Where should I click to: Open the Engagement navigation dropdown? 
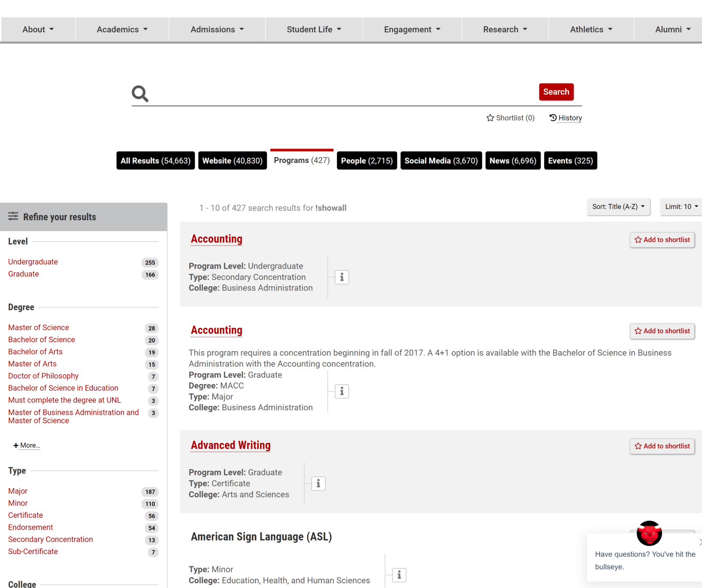(x=412, y=29)
